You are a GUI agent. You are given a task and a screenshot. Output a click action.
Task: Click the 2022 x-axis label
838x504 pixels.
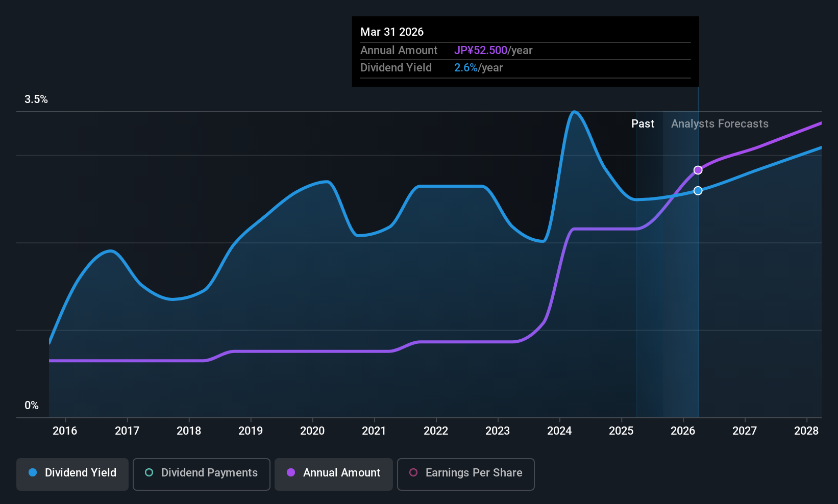pos(436,431)
